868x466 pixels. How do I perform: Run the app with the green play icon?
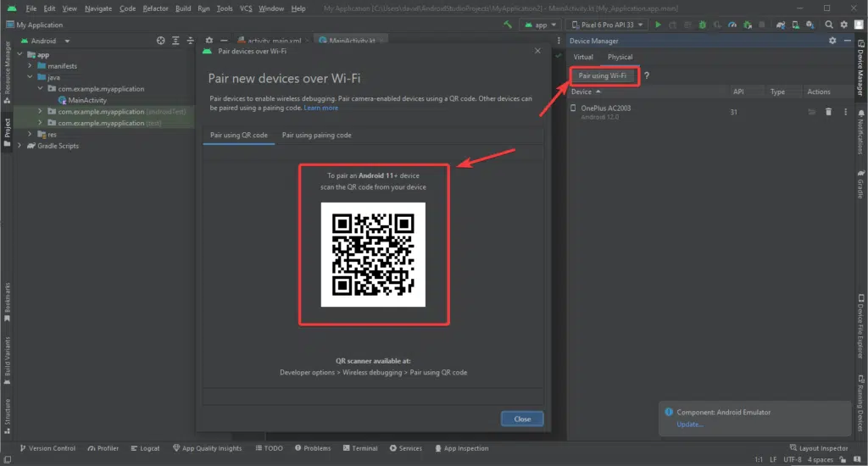point(658,25)
